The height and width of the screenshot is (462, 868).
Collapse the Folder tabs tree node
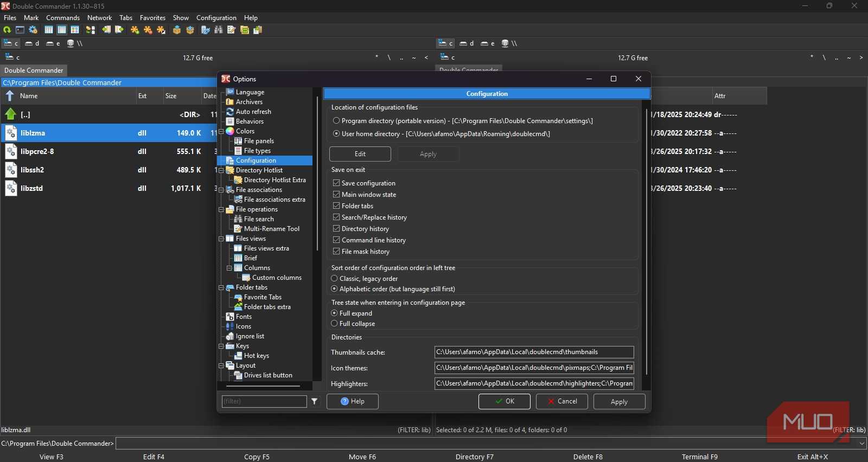221,287
